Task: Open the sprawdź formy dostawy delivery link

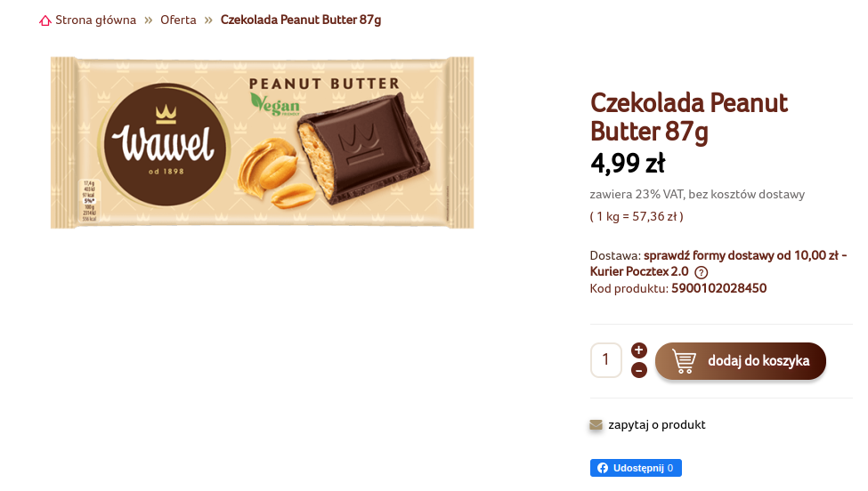Action: pos(718,263)
